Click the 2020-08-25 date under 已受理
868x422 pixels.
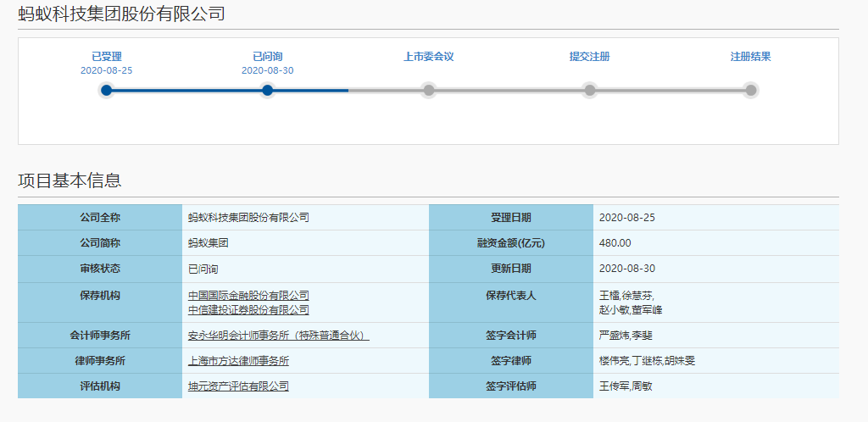coord(107,70)
